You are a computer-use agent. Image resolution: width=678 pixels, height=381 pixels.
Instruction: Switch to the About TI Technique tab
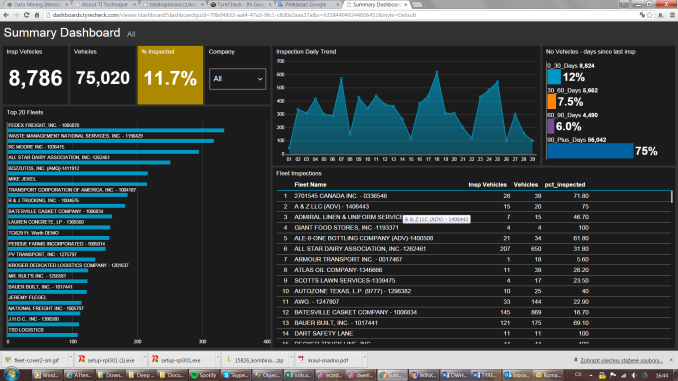[x=105, y=4]
